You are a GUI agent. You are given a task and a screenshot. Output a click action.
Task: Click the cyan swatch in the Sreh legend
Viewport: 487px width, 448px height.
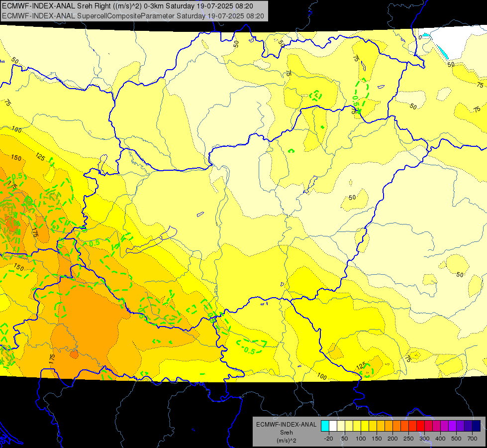tap(325, 426)
